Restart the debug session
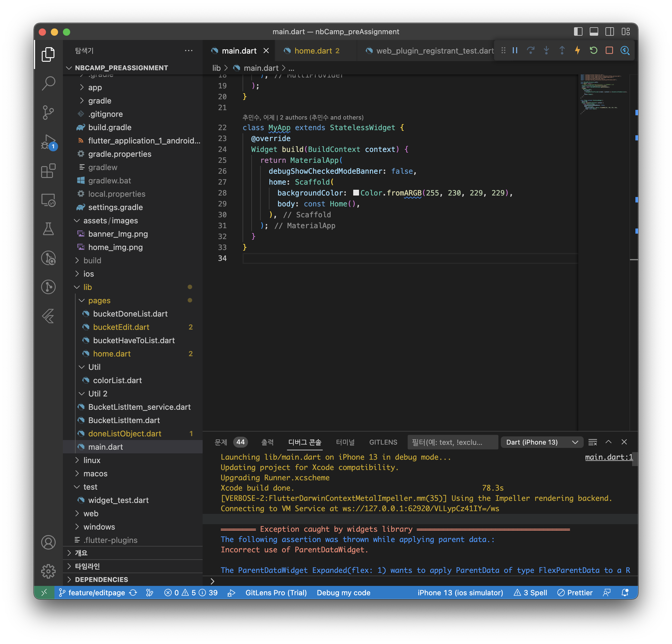Image resolution: width=672 pixels, height=644 pixels. click(593, 51)
